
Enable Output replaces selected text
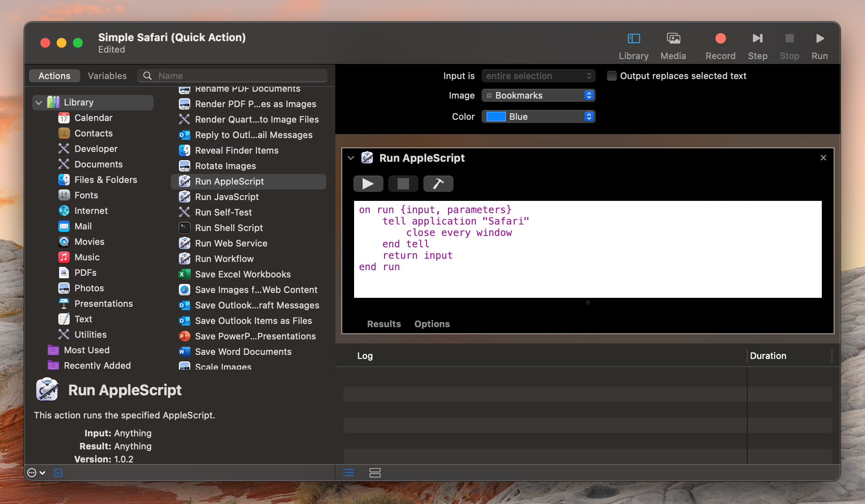point(612,76)
